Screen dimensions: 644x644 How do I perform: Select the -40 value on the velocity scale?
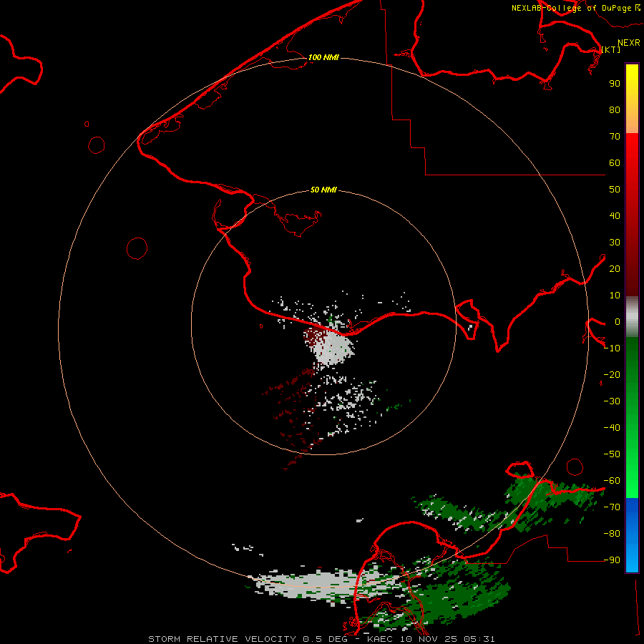(612, 428)
